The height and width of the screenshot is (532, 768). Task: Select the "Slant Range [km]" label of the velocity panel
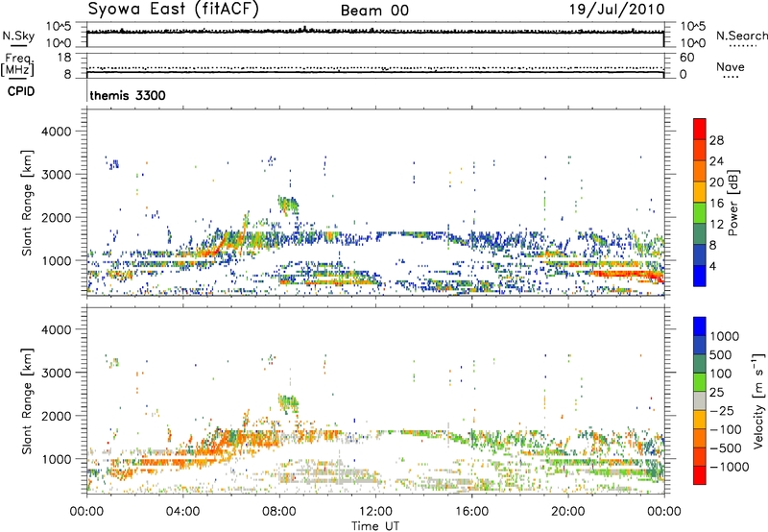[x=27, y=401]
